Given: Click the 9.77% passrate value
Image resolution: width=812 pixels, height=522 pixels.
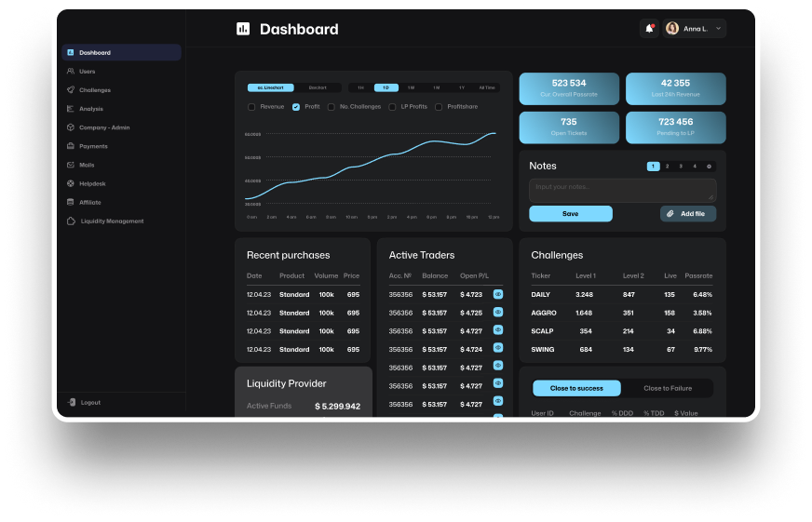Looking at the screenshot, I should [x=703, y=350].
